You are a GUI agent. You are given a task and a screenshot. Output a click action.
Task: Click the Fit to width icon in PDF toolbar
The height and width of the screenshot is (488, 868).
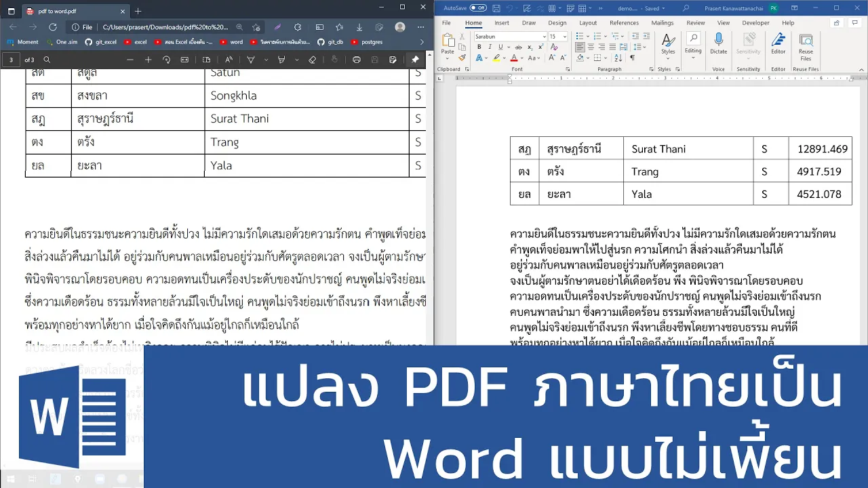tap(184, 60)
